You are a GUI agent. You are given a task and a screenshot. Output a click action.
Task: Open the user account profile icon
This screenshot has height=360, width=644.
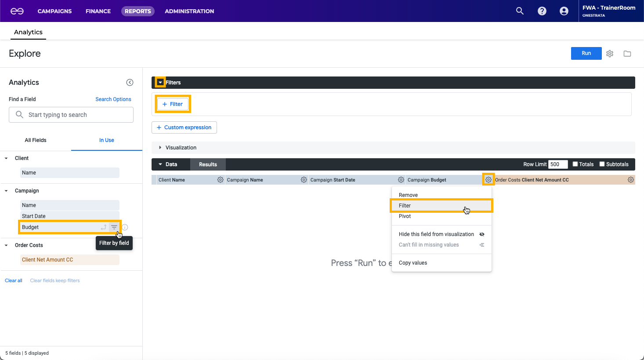[564, 11]
